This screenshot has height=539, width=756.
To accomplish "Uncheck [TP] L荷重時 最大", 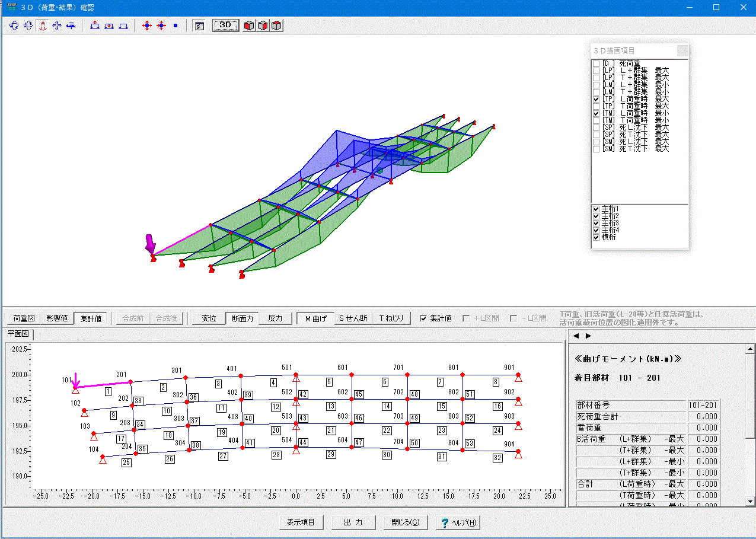I will coord(596,99).
